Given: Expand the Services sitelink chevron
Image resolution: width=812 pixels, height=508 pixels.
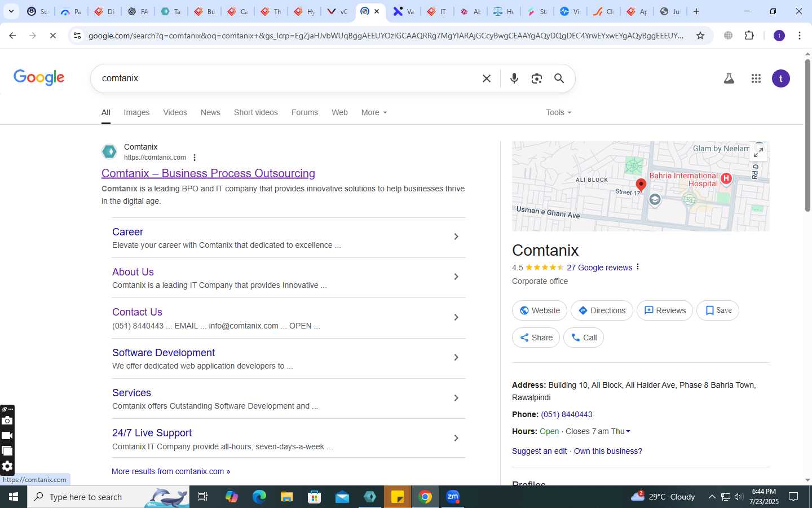Looking at the screenshot, I should click(x=456, y=398).
